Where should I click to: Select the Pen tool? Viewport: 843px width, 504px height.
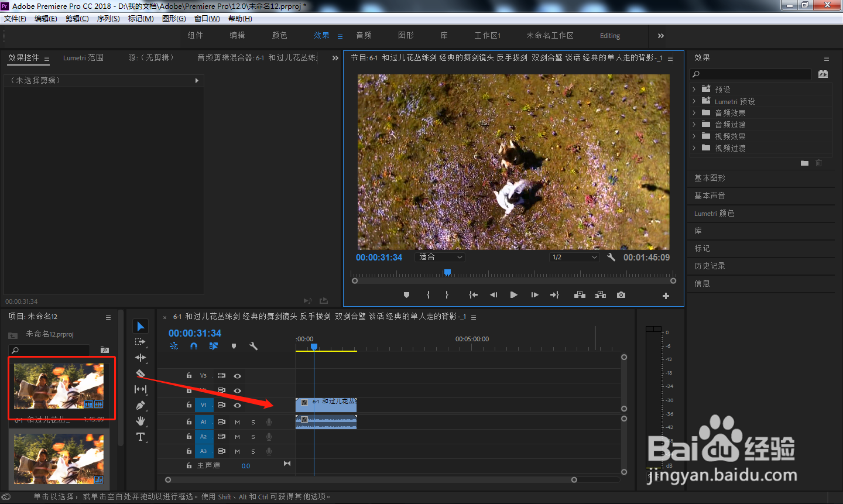pyautogui.click(x=140, y=405)
